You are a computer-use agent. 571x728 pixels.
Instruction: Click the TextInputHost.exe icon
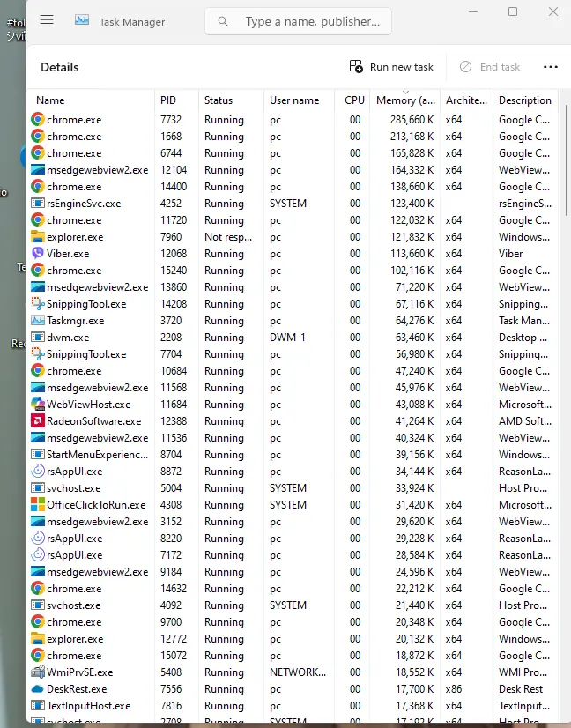(x=38, y=705)
